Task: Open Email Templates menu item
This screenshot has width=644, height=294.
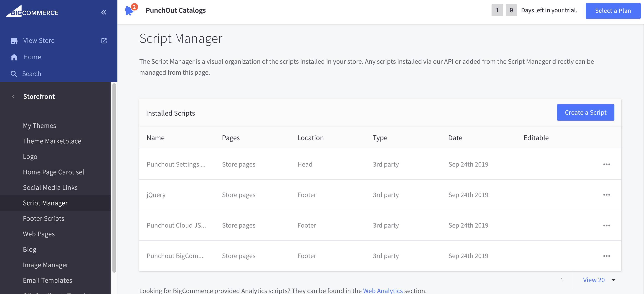Action: click(x=48, y=281)
